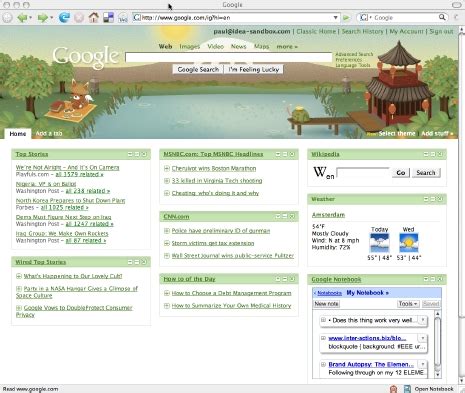465x393 pixels.
Task: Expand the Chenuiyot wins Boston Marathon headline
Action: [x=167, y=168]
